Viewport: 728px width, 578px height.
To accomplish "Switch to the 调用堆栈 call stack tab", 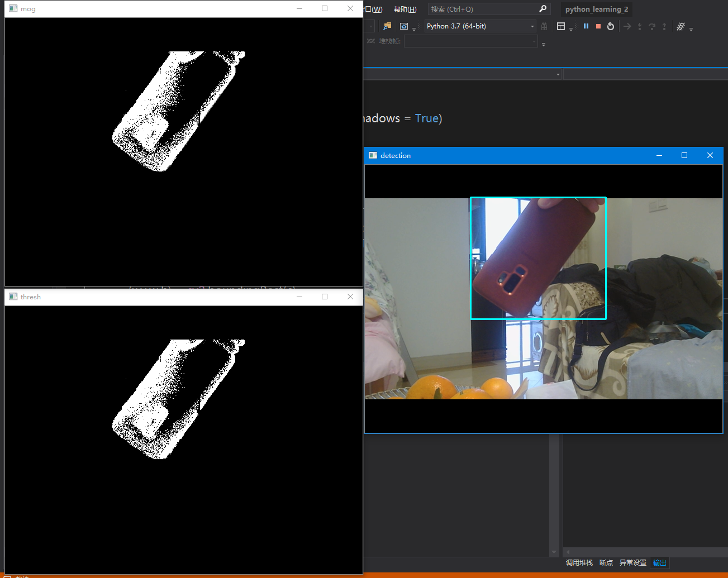I will (579, 562).
